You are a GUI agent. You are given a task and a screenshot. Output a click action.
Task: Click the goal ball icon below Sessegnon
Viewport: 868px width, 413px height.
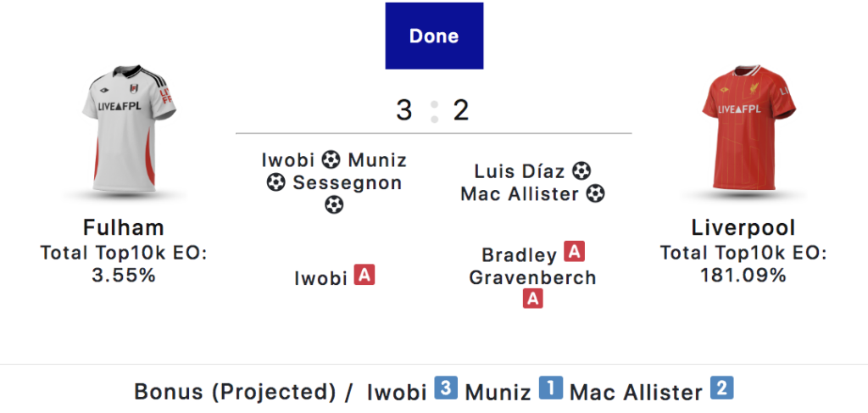[x=334, y=204]
